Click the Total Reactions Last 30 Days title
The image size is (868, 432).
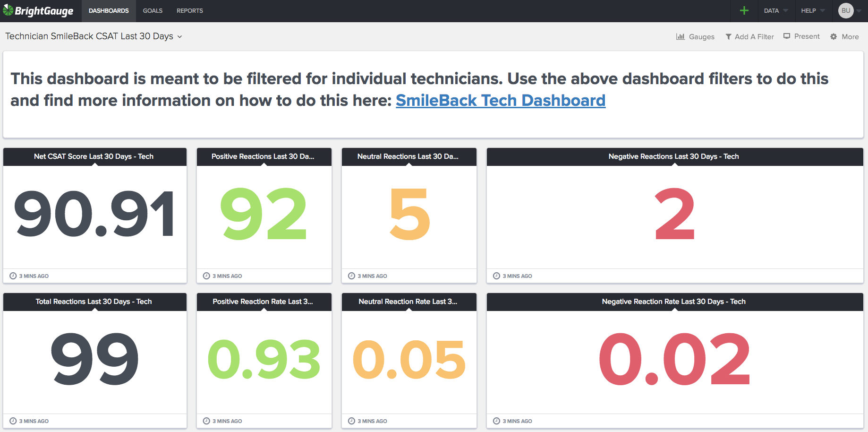pyautogui.click(x=94, y=302)
